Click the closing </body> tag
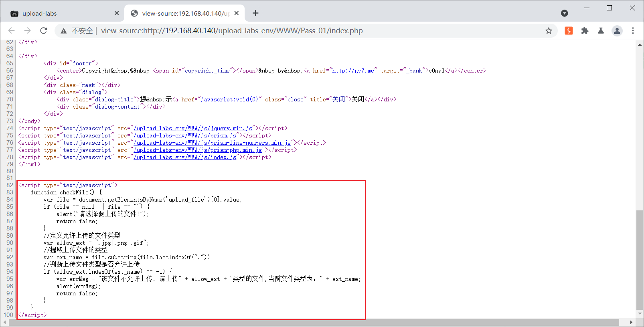The width and height of the screenshot is (644, 327). (29, 121)
